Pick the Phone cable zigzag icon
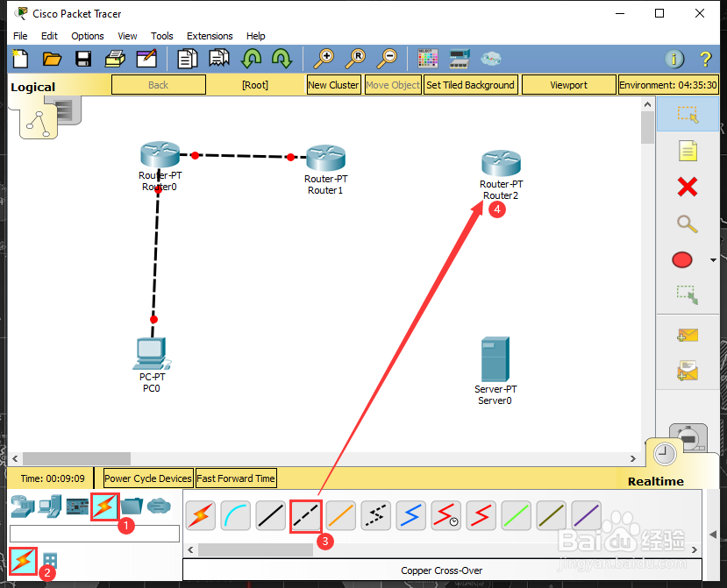This screenshot has width=727, height=588. click(375, 515)
